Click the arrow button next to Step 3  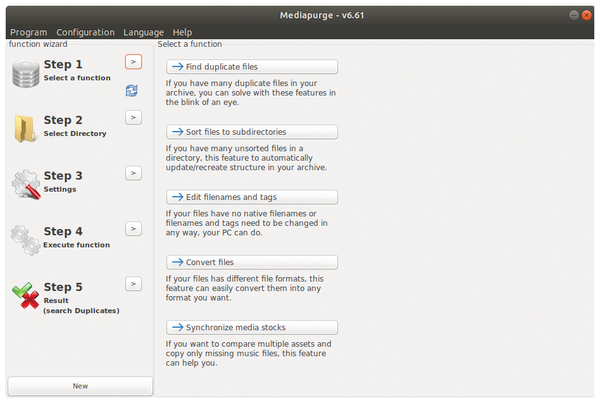tap(133, 173)
